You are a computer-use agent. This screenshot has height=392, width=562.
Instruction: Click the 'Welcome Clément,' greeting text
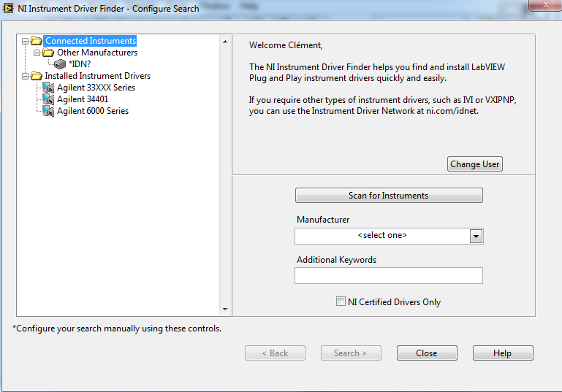click(286, 45)
